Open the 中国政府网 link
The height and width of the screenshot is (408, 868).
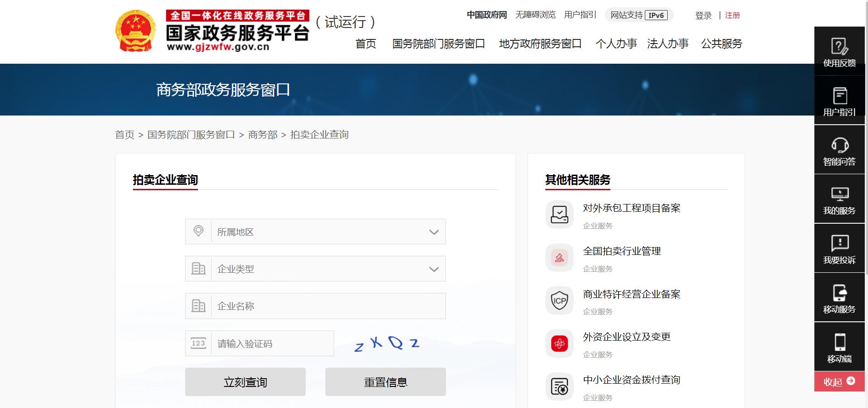click(x=487, y=15)
